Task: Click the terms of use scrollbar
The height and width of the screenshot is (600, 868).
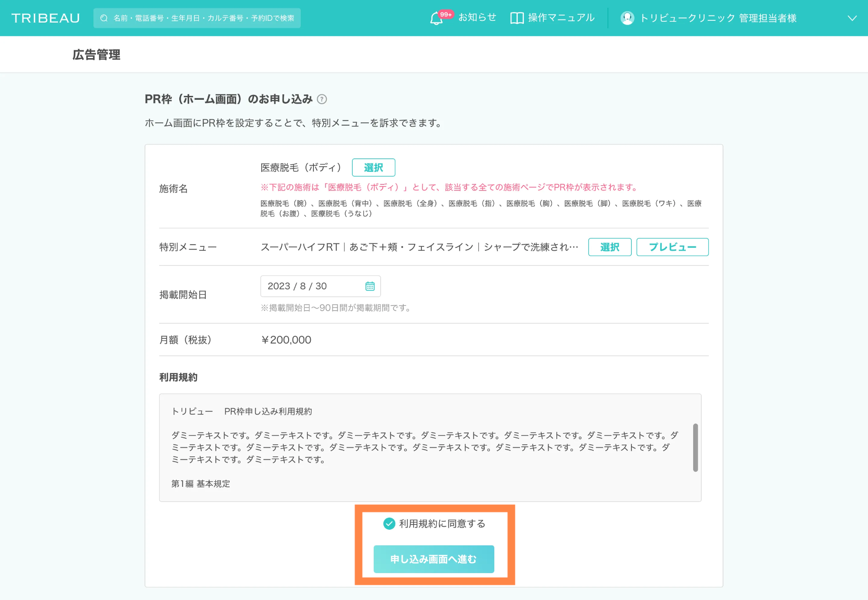Action: tap(695, 447)
